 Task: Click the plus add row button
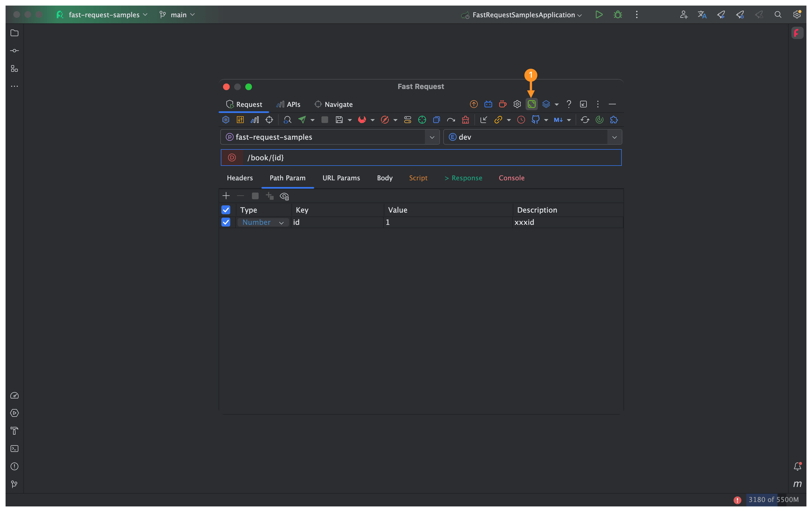pyautogui.click(x=226, y=196)
